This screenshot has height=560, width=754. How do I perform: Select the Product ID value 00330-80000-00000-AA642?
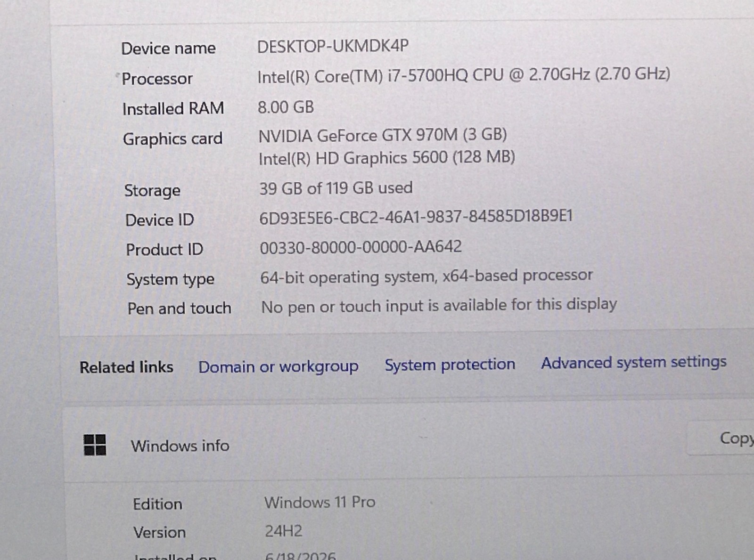point(361,247)
